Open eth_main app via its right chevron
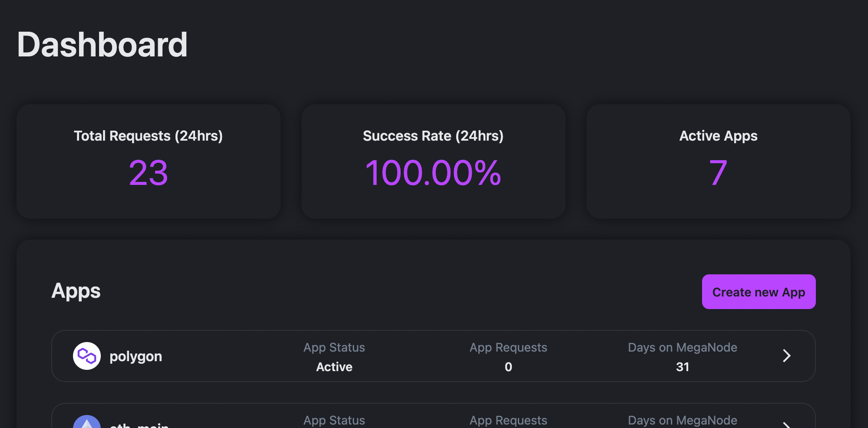Viewport: 868px width, 428px height. 786,425
